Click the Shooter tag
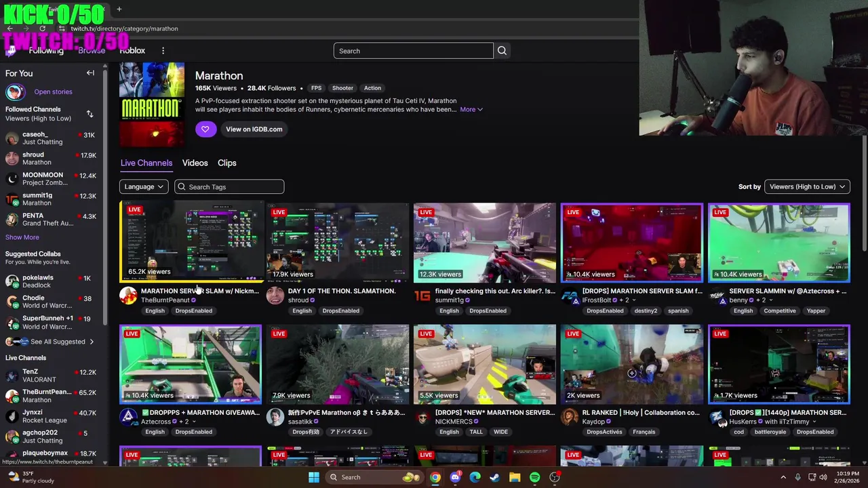Viewport: 868px width, 488px height. pyautogui.click(x=342, y=88)
